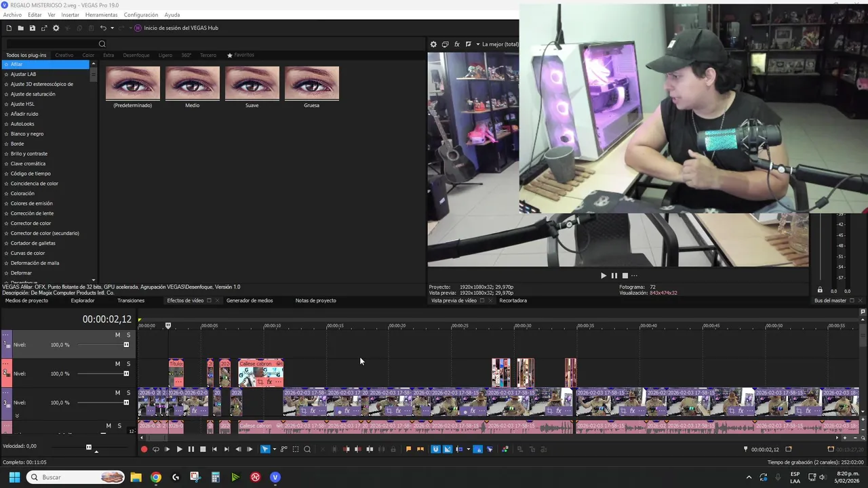Click the timeline Pause button
Viewport: 868px width, 488px height.
(191, 449)
